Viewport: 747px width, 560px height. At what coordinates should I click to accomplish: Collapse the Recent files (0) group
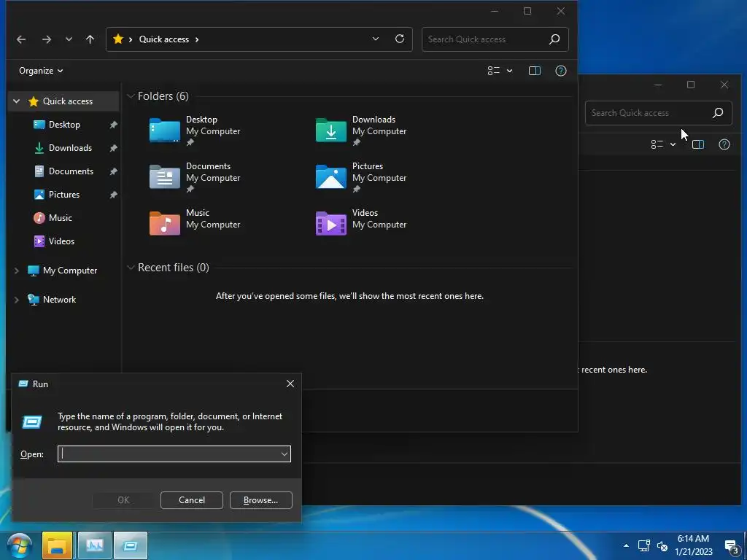coord(130,268)
